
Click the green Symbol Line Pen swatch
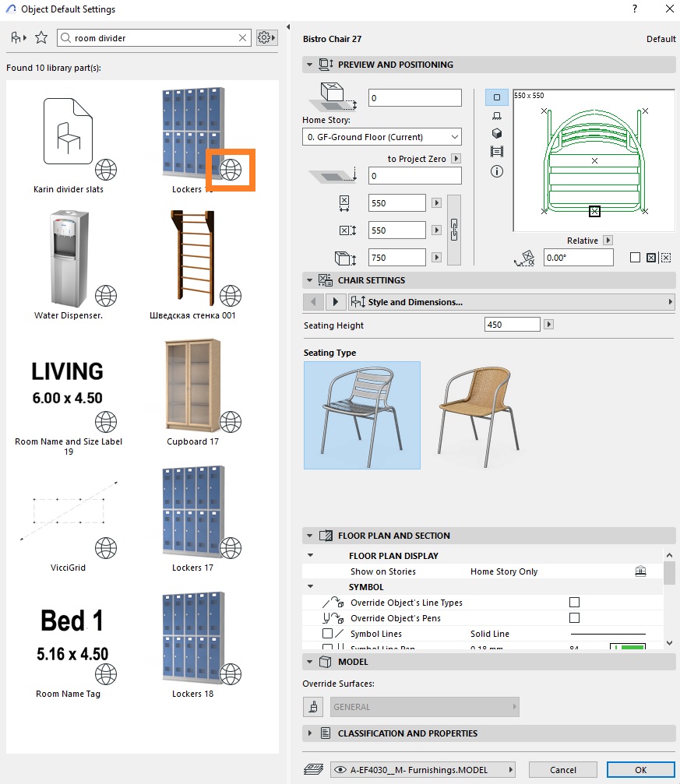pos(628,646)
